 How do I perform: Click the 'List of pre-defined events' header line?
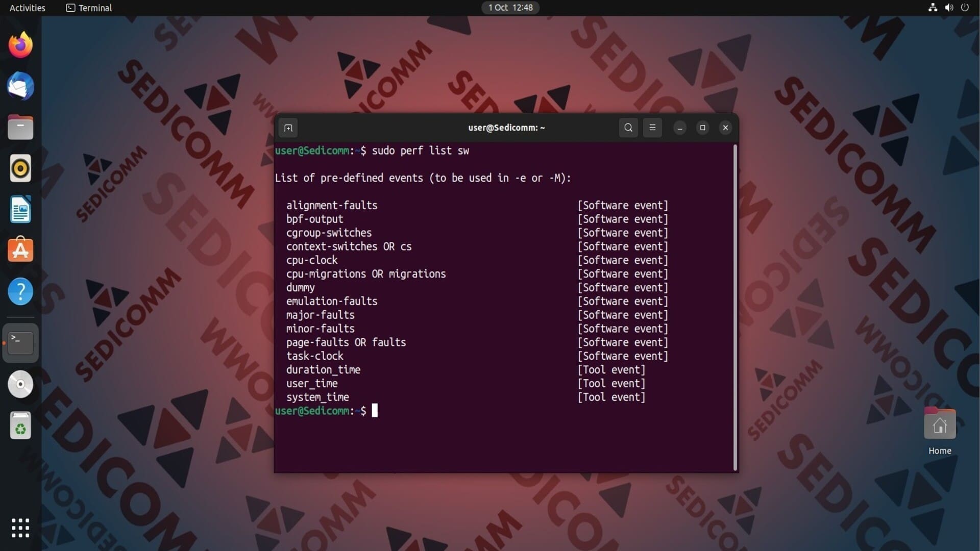click(x=423, y=178)
